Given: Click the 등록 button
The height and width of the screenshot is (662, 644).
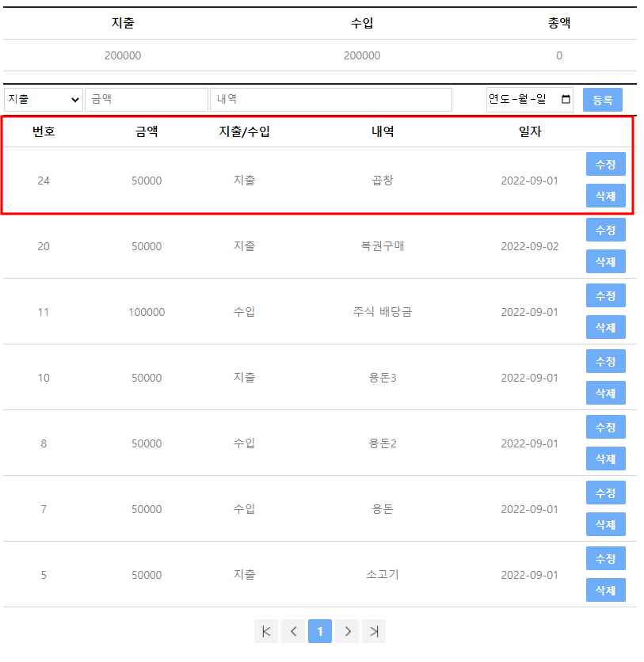Looking at the screenshot, I should (x=603, y=100).
